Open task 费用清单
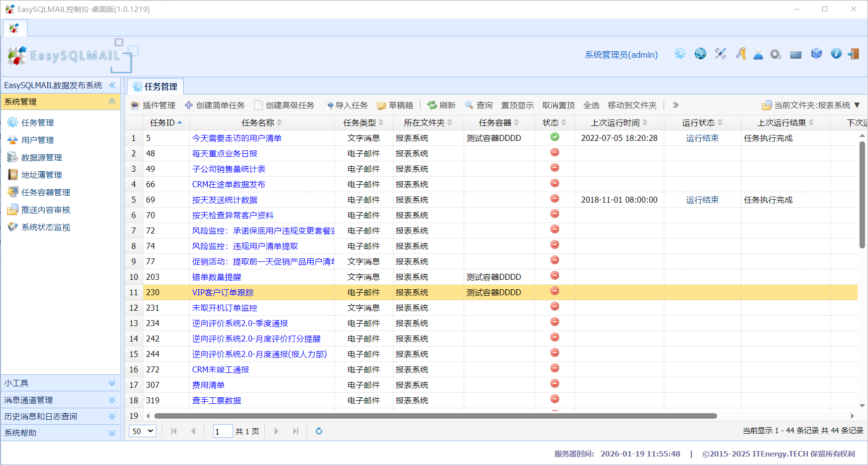868x465 pixels. [208, 385]
